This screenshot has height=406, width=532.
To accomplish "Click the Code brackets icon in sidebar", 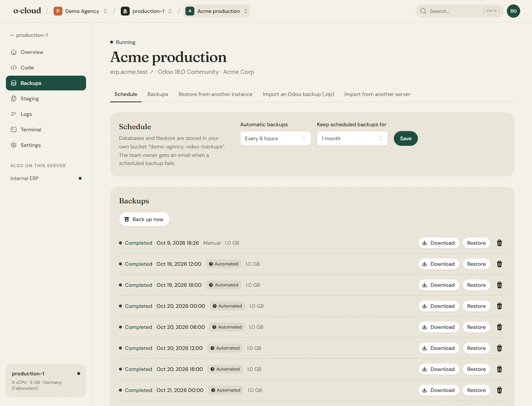I will click(x=14, y=68).
